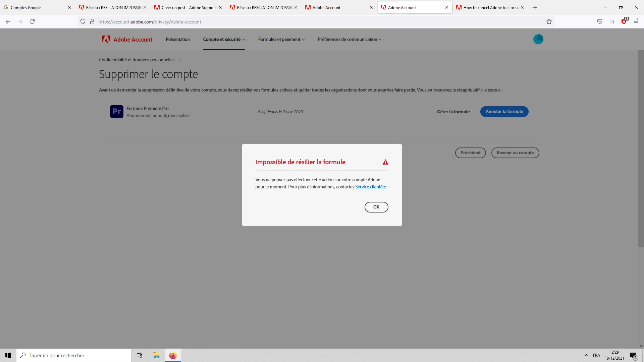Click OK in the error dialog
Screen dimensions: 644x362
[x=376, y=207]
